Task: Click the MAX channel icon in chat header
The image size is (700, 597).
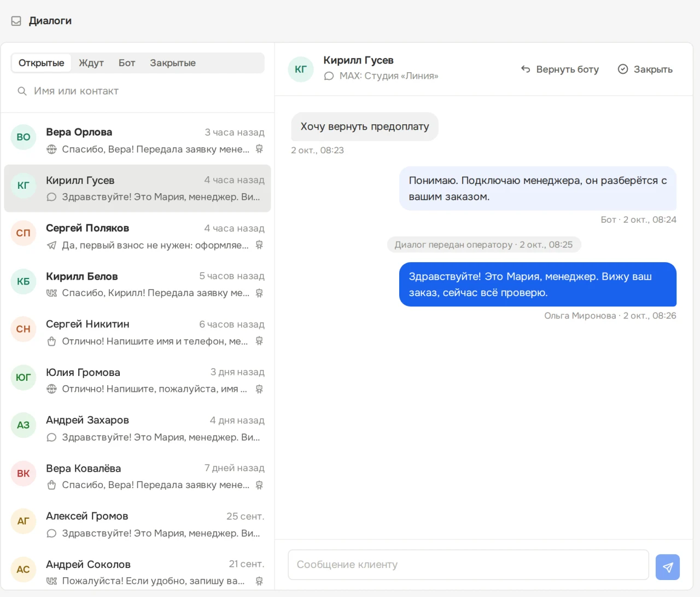Action: [329, 76]
